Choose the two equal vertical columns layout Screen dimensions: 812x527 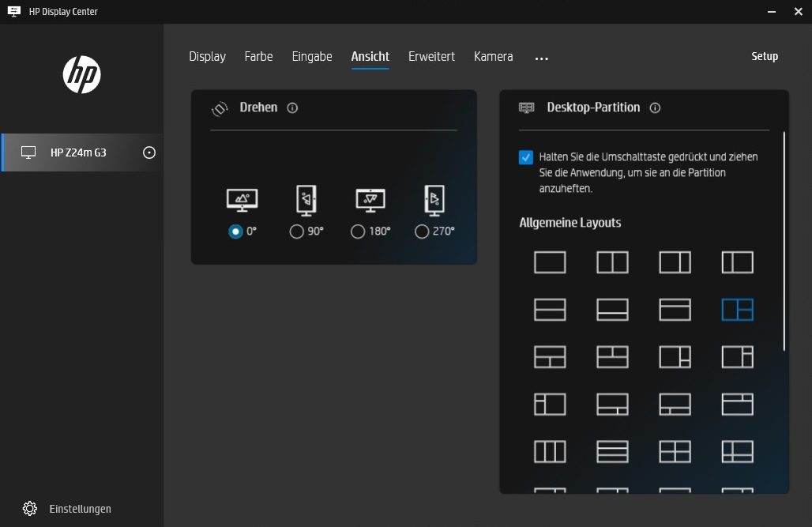[612, 262]
